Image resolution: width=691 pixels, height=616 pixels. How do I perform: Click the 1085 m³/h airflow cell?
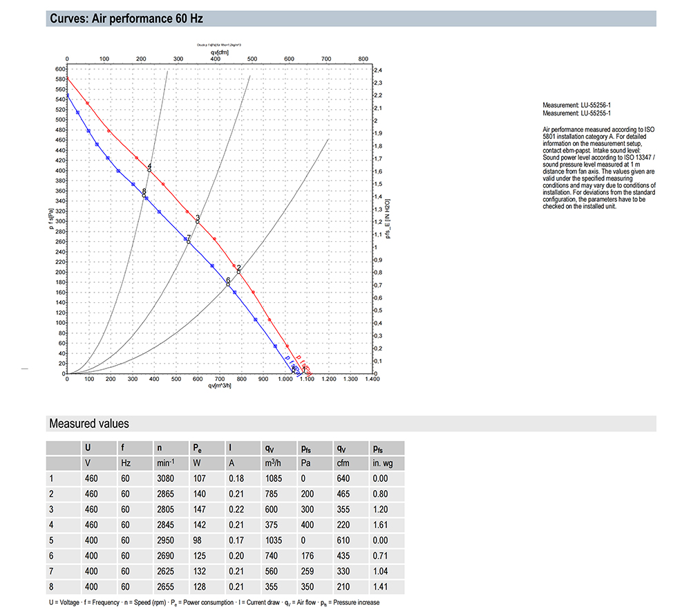click(x=275, y=478)
